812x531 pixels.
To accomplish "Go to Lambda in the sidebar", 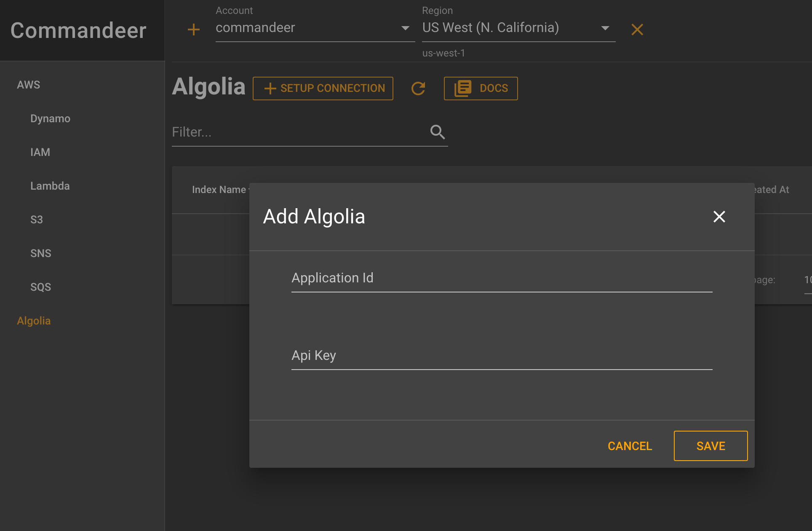I will pos(50,186).
